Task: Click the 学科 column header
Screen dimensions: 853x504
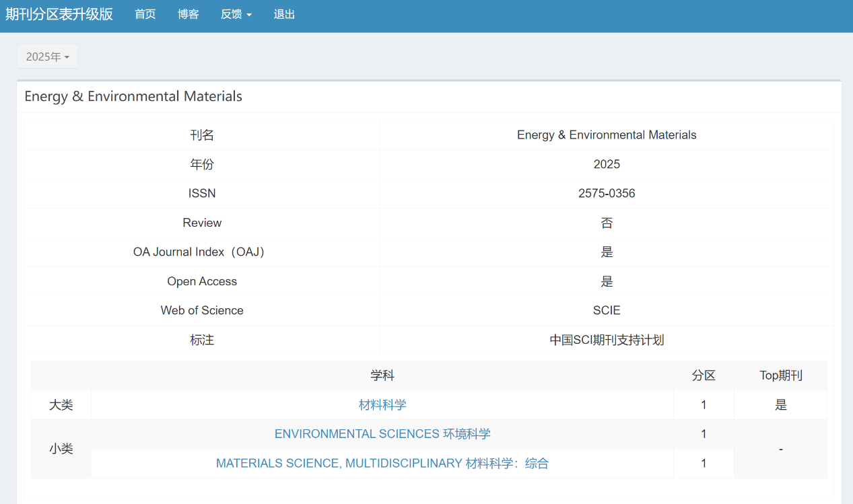Action: click(x=382, y=375)
